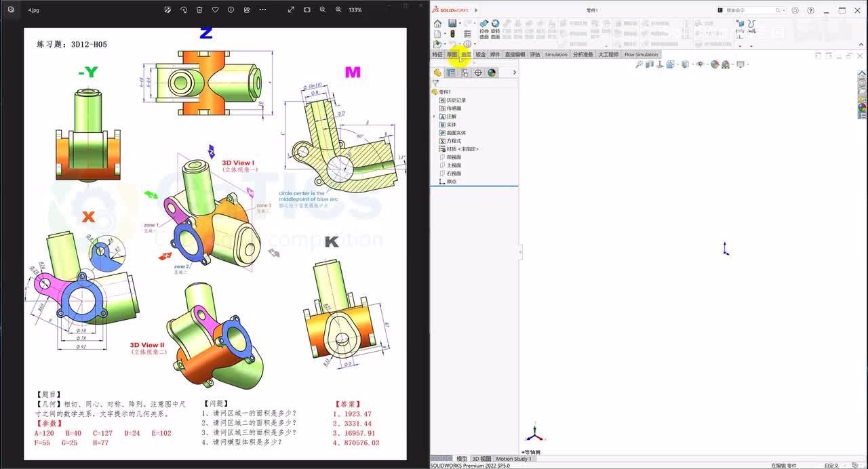Switch to the 评估 (Evaluate) tab

click(535, 54)
